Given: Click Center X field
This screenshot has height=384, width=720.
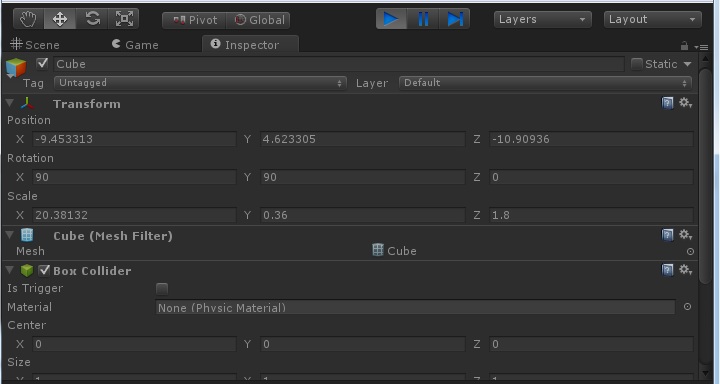Looking at the screenshot, I should pos(134,344).
